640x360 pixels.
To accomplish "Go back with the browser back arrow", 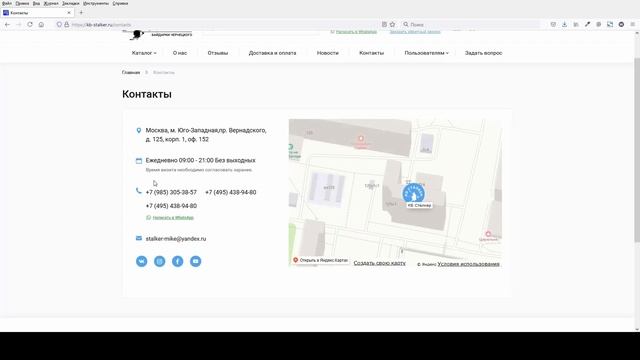I will [7, 24].
